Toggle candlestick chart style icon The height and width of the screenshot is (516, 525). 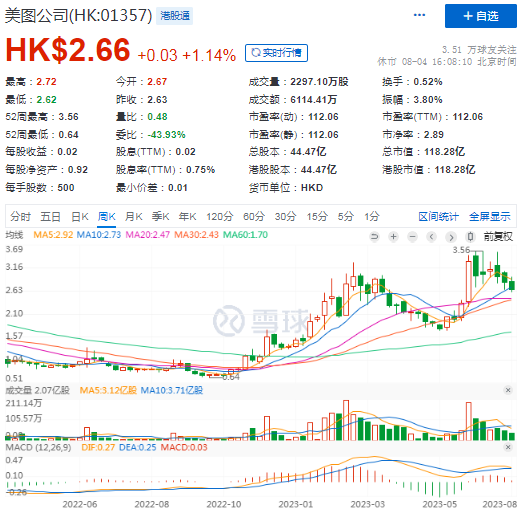470,237
